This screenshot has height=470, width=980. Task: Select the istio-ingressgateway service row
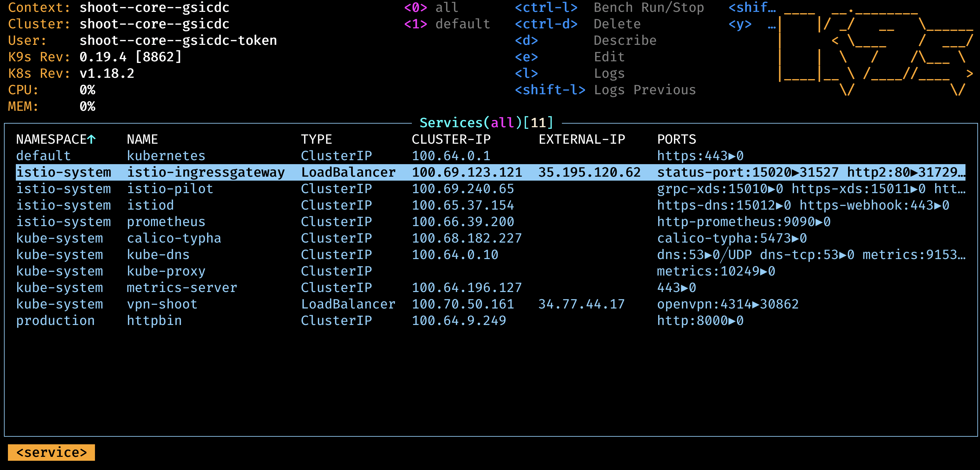205,172
